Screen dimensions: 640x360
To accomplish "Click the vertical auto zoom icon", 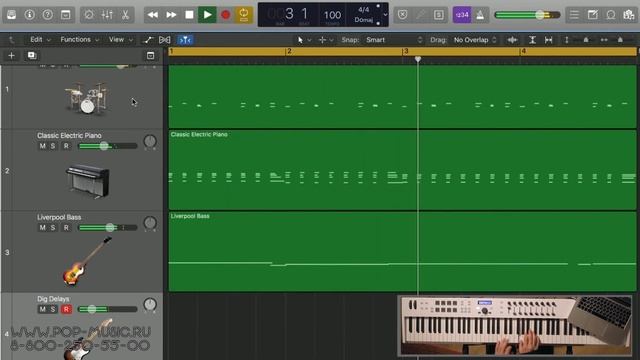I will point(532,40).
